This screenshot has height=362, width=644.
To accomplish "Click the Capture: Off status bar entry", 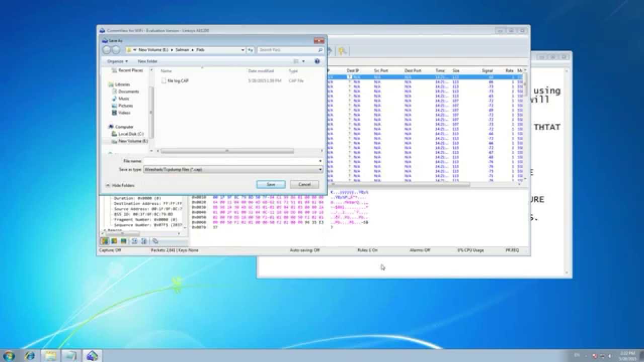I will 110,250.
